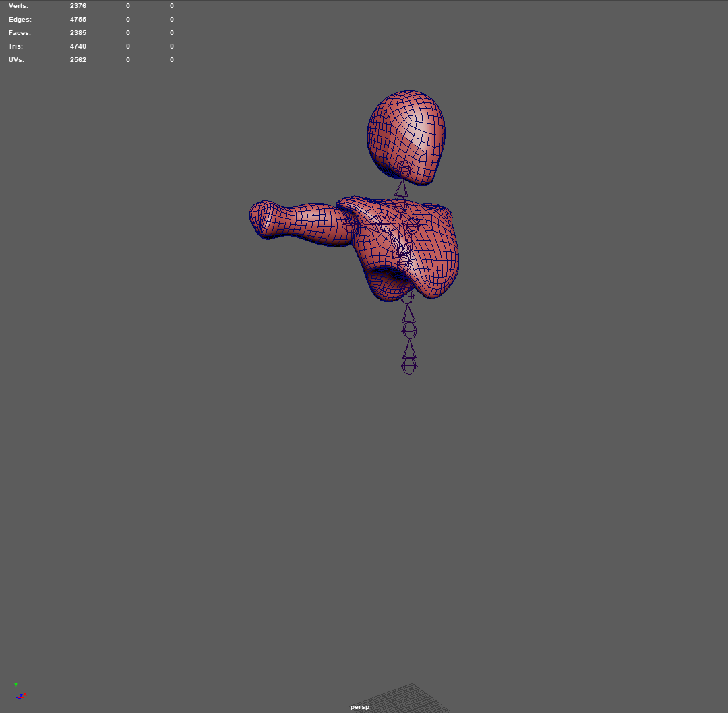This screenshot has width=728, height=713.
Task: Click the face count value 2385
Action: tap(78, 33)
